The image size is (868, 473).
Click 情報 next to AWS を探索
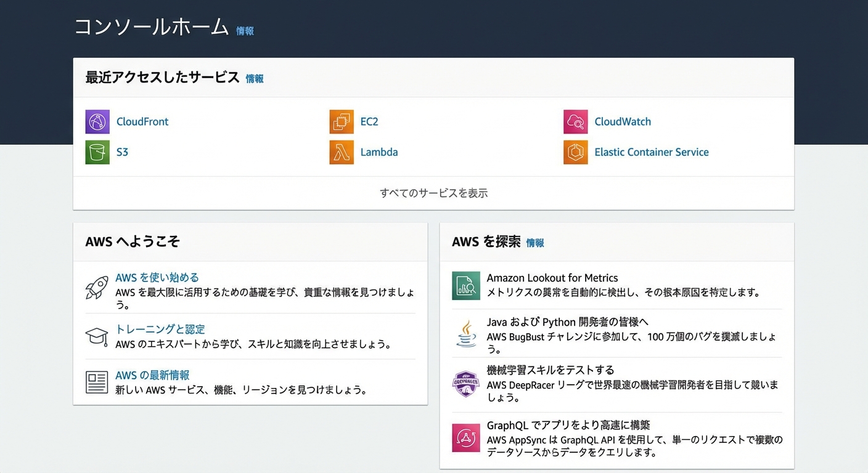tap(535, 243)
